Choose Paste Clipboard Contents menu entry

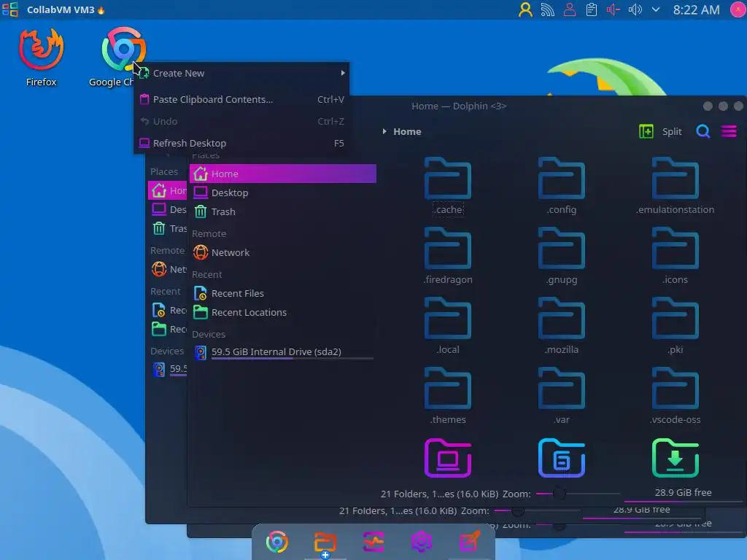242,99
